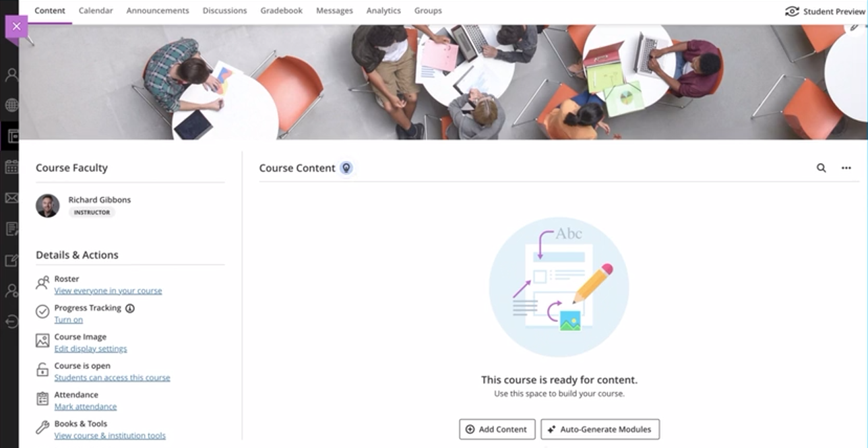Open the Course Content more options menu
The image size is (868, 448).
(846, 168)
